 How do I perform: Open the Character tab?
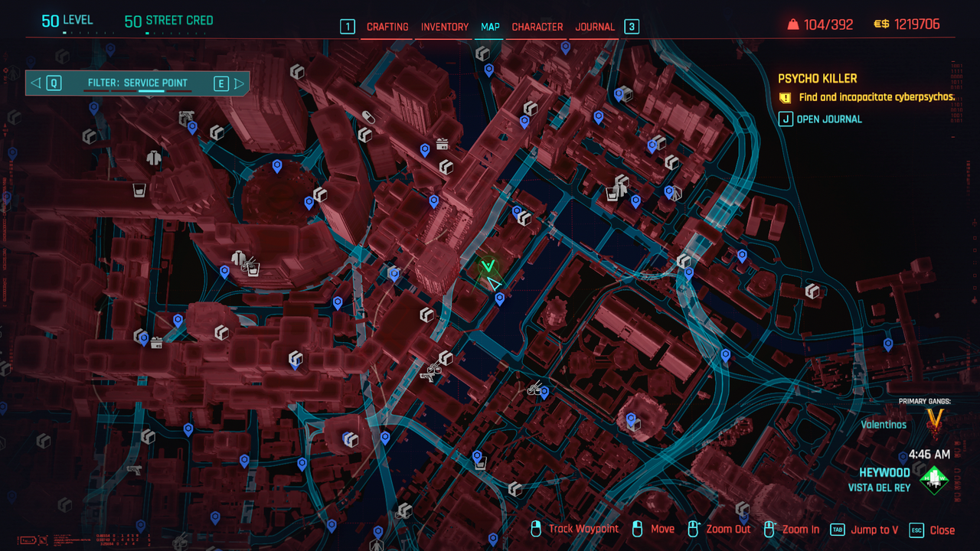537,27
